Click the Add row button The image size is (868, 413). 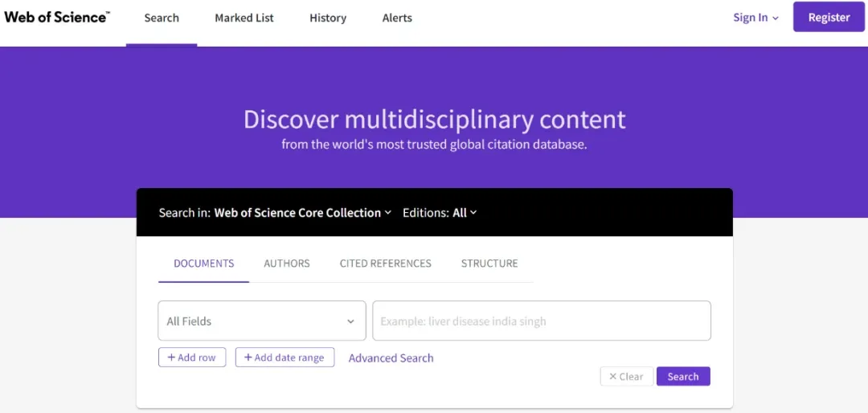(x=192, y=358)
